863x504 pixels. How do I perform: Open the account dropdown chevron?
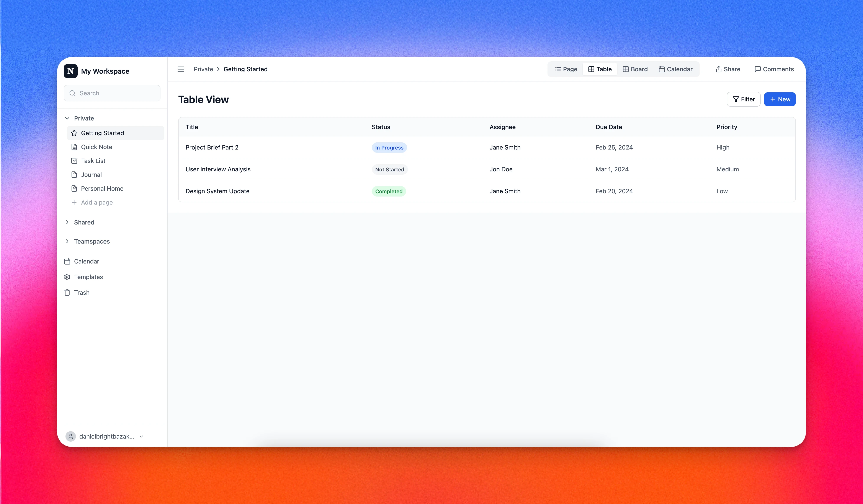pos(141,436)
